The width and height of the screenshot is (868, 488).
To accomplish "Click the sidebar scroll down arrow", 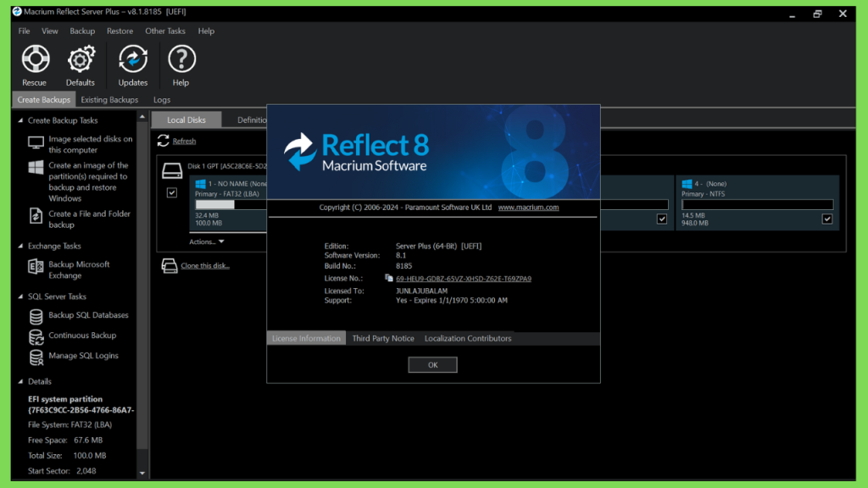I will [142, 473].
